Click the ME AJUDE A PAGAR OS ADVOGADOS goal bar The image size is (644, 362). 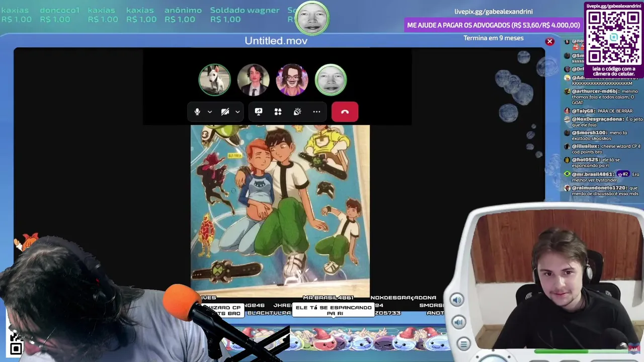(x=494, y=25)
